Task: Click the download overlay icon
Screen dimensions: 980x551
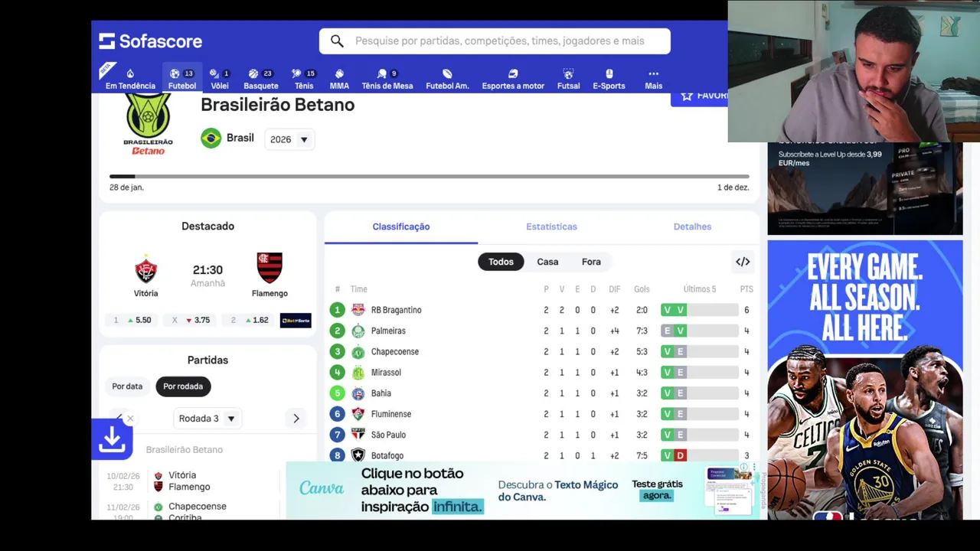Action: pyautogui.click(x=112, y=440)
